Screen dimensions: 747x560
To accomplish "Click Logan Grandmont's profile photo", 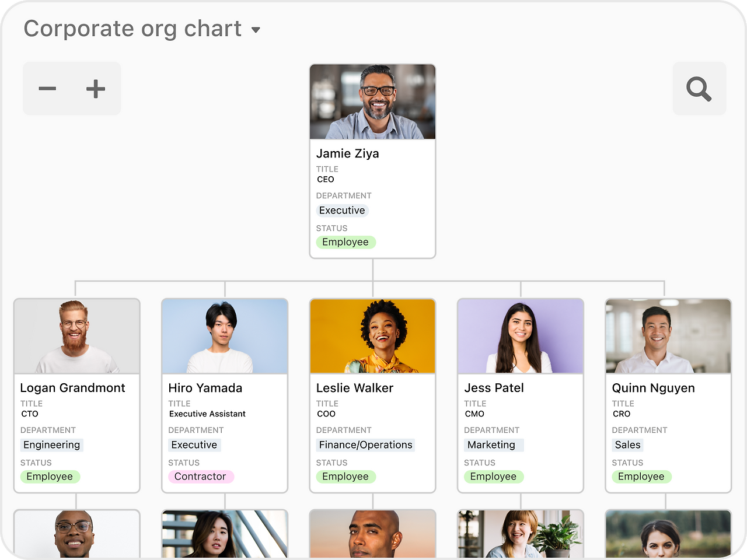I will click(x=76, y=336).
